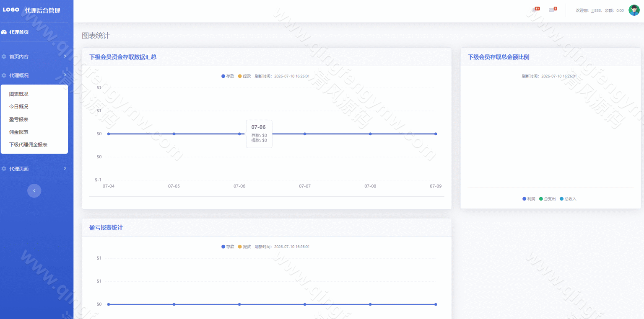This screenshot has height=319, width=644.
Task: Click 刷新时间 text in 下级会员存取总金额比例 card
Action: point(549,76)
